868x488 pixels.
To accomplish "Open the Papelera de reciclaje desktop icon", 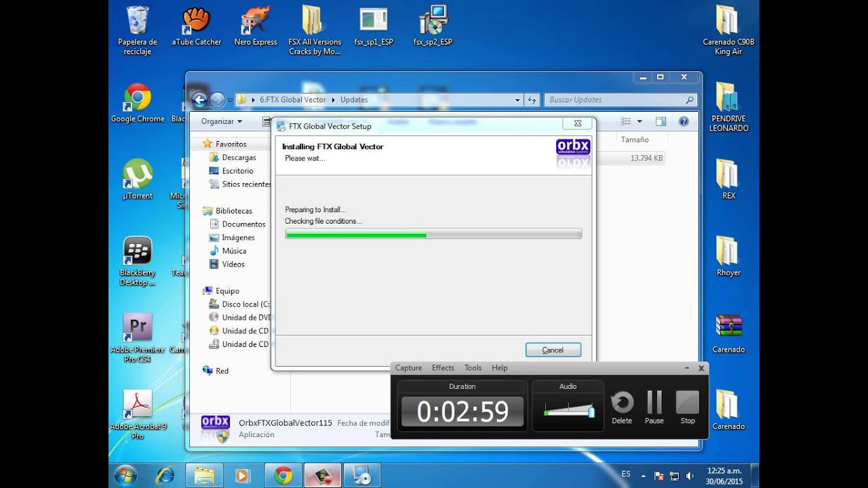I will (138, 30).
